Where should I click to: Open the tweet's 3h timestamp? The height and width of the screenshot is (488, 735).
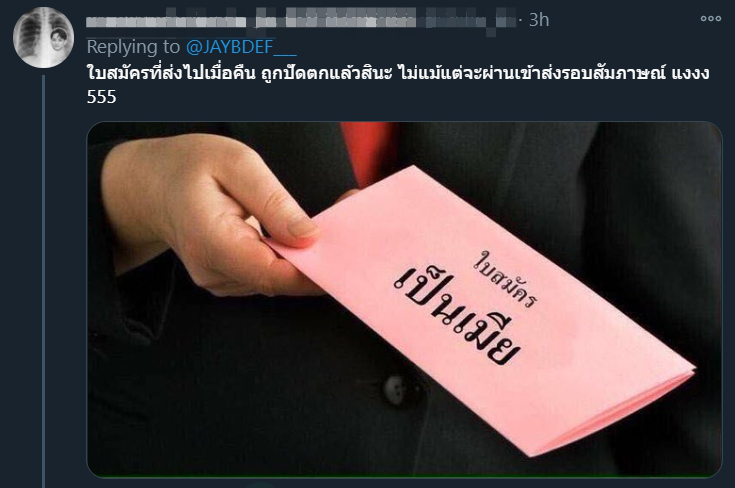click(x=539, y=20)
